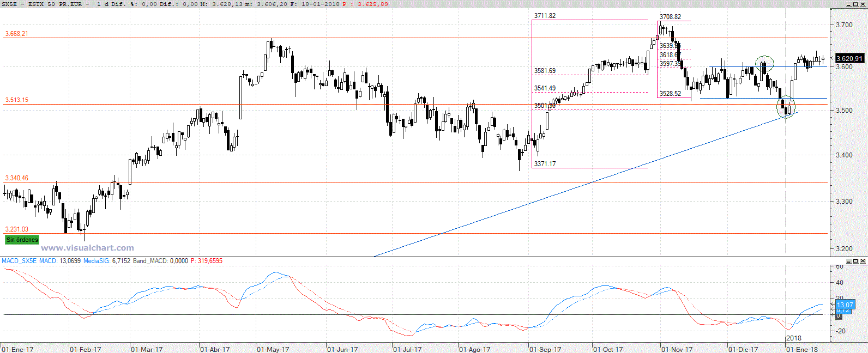Click the 01-Sep-17 date axis label
The width and height of the screenshot is (868, 353).
pyautogui.click(x=545, y=349)
